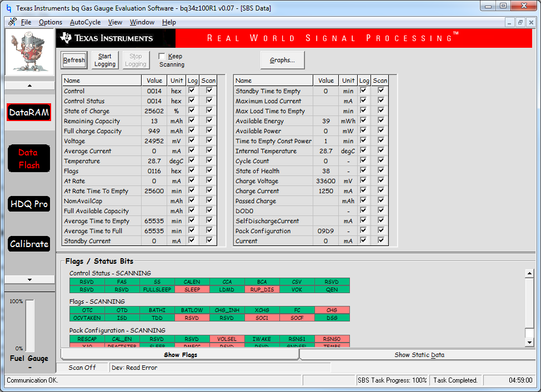Click Start Logging button
This screenshot has width=541, height=392.
(x=105, y=60)
